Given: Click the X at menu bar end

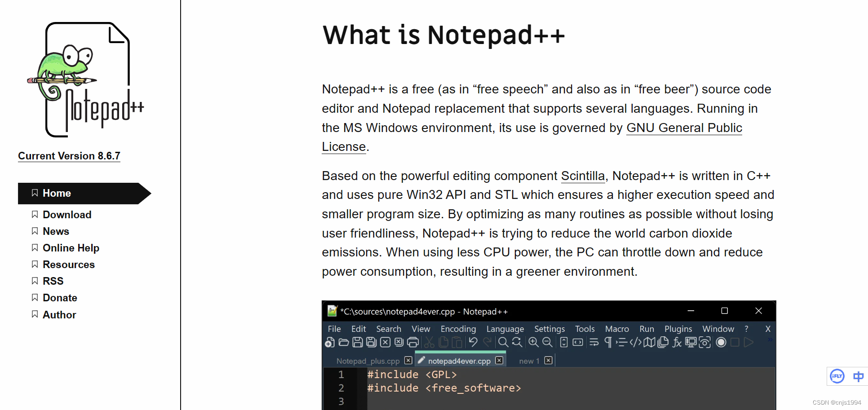Looking at the screenshot, I should point(768,329).
